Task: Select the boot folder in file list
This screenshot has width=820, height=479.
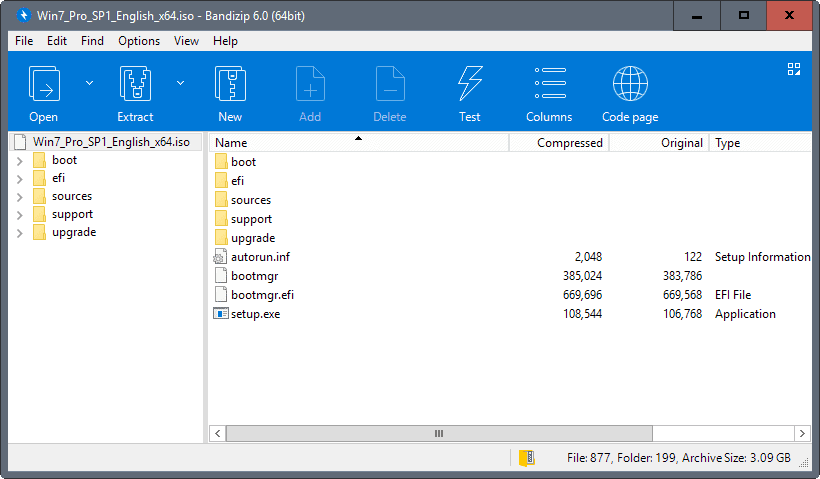Action: click(244, 162)
